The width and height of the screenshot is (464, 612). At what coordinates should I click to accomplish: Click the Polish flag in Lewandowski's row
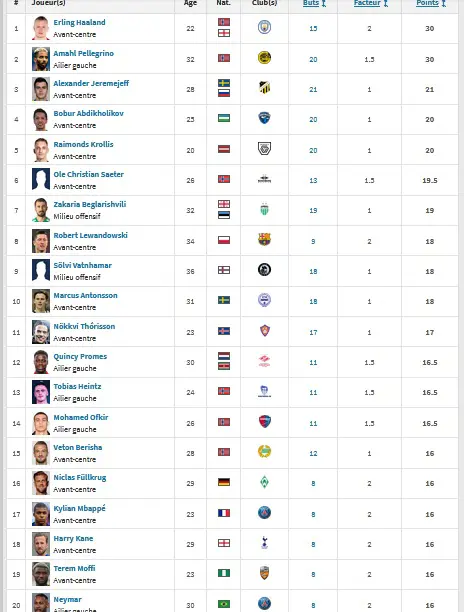point(224,240)
